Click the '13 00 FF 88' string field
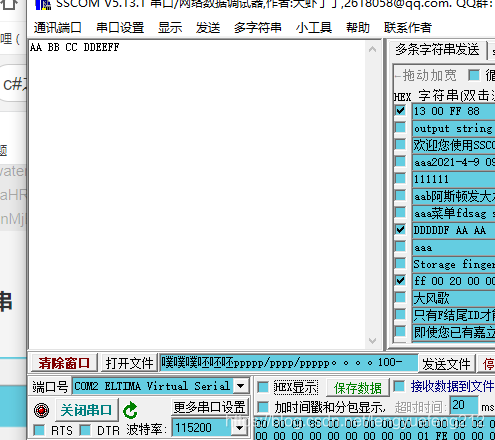Viewport: 495px width, 440px height. click(x=454, y=111)
